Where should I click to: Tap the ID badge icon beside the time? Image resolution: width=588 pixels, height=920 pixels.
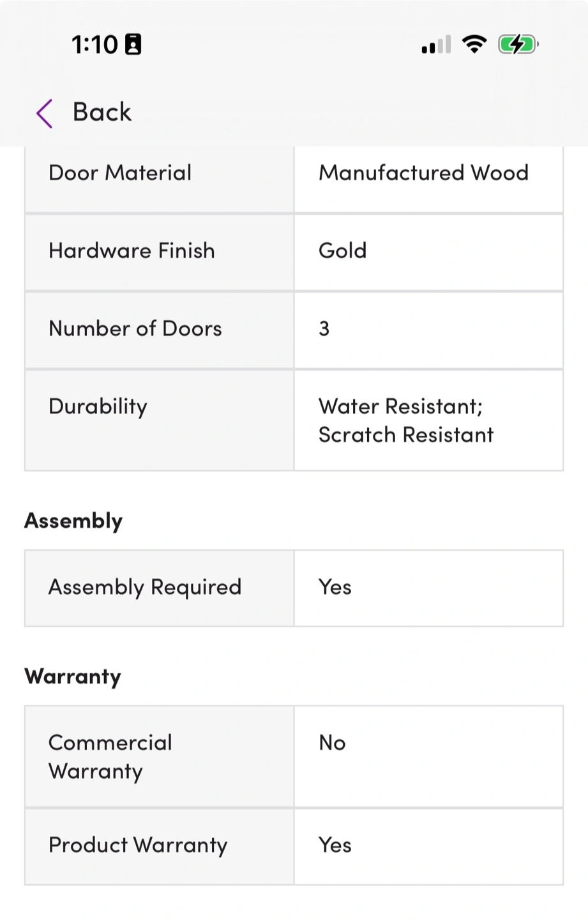[133, 45]
